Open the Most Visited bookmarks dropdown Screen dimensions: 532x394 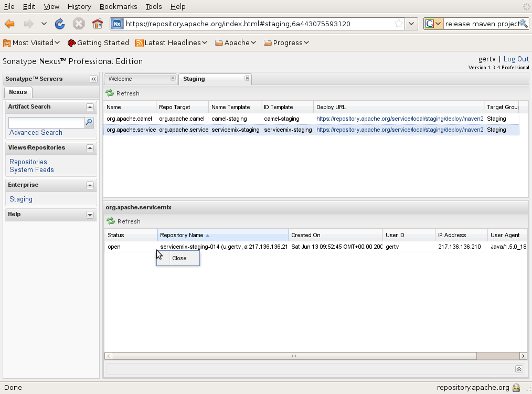click(x=31, y=43)
